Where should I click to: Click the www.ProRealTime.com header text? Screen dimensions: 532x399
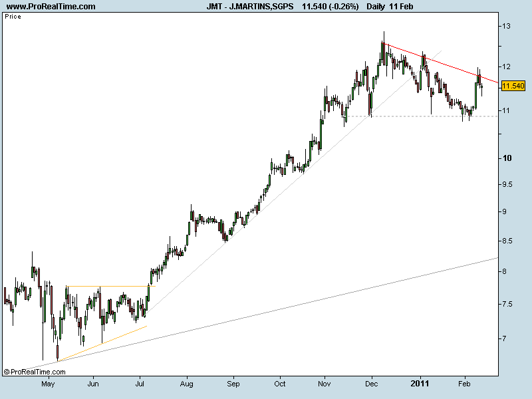(x=51, y=7)
